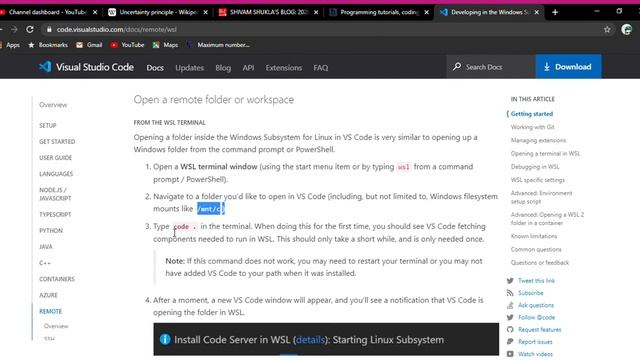Jump to Known limitations section

(533, 236)
